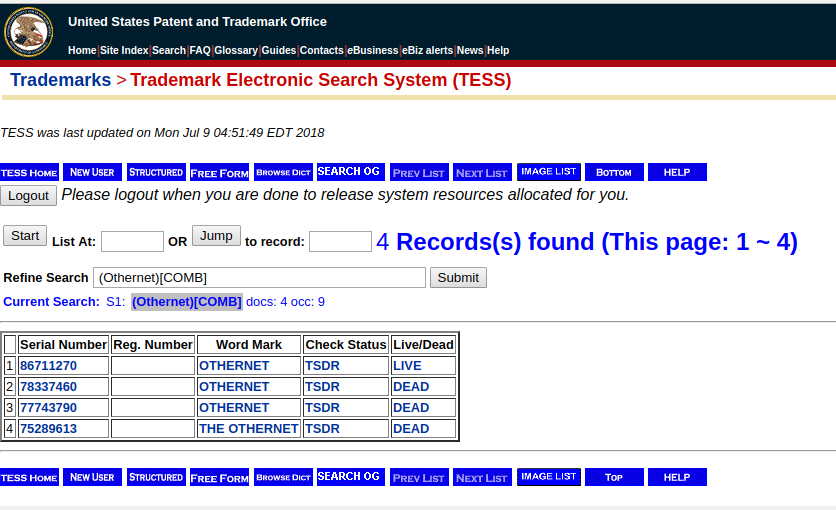Submit the refined search
836x510 pixels.
458,277
